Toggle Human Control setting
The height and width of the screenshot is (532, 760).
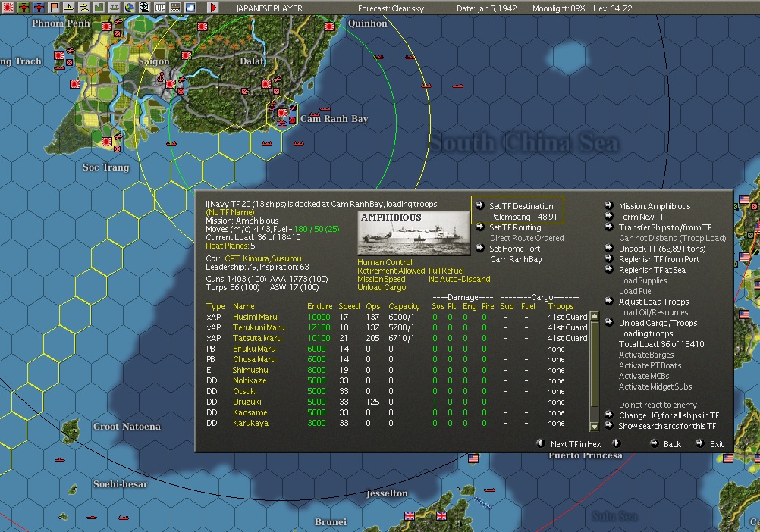[x=385, y=262]
